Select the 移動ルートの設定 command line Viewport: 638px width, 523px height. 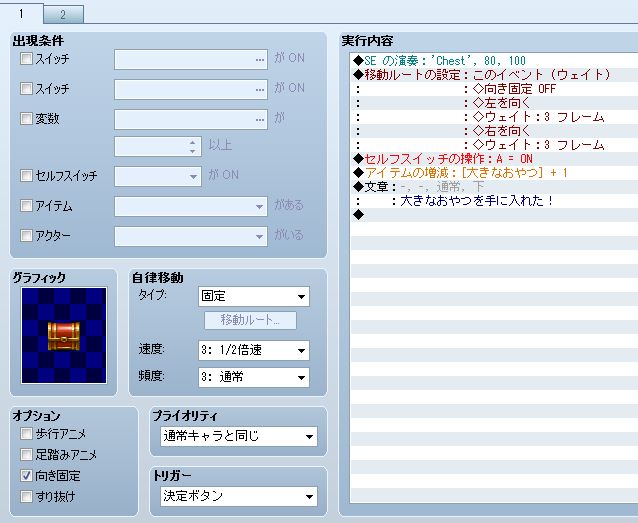click(494, 74)
